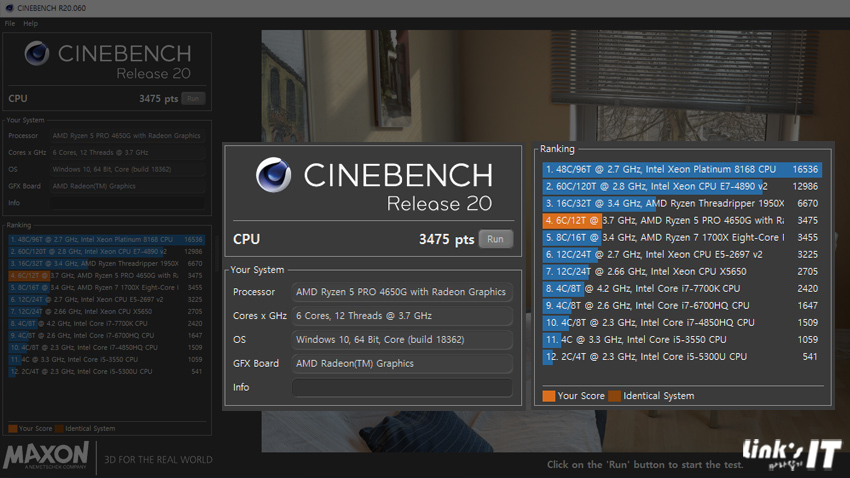Select the Xeon X5650 ranking row

coord(107,311)
